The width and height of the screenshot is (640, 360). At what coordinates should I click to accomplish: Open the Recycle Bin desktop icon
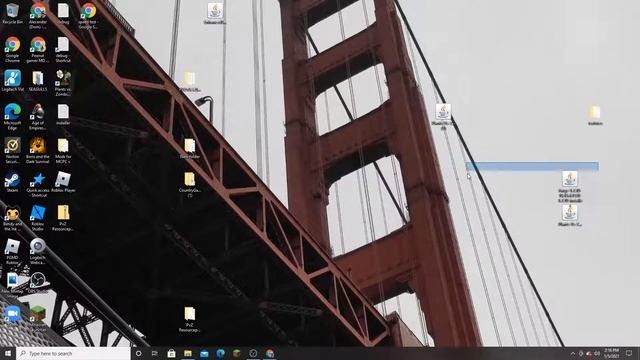tap(12, 13)
